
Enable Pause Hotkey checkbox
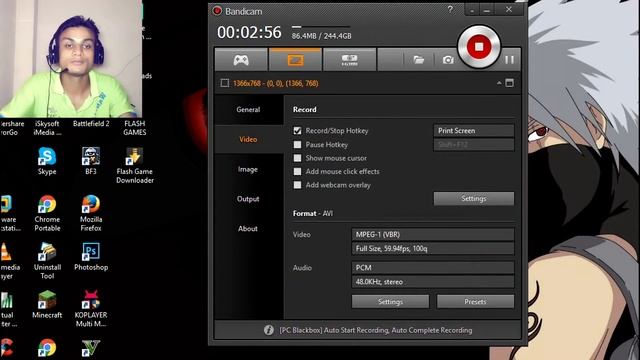click(x=297, y=144)
